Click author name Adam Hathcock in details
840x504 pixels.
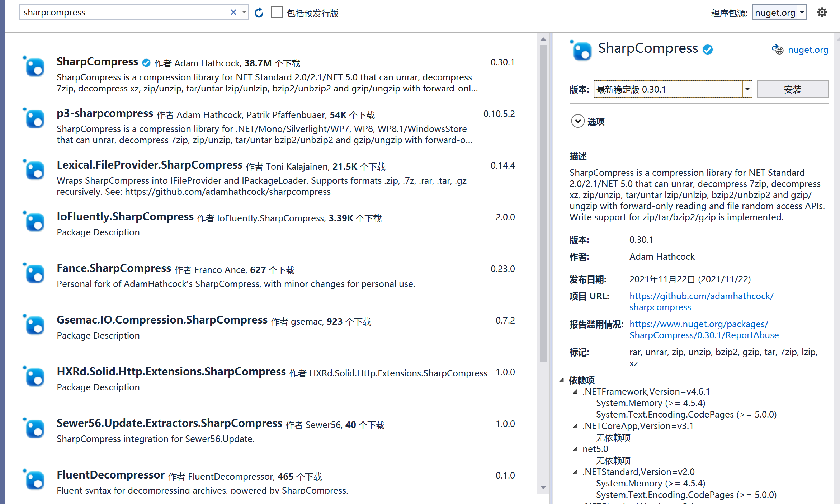pos(662,256)
